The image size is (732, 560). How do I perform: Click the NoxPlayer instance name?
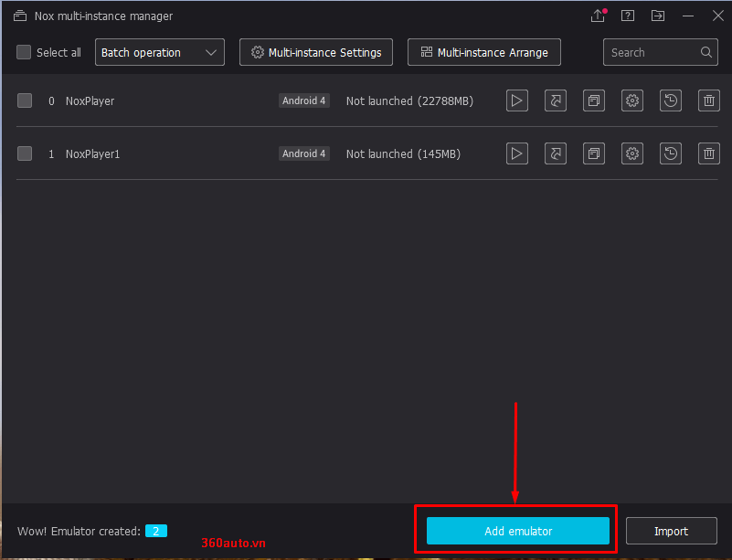click(x=90, y=101)
